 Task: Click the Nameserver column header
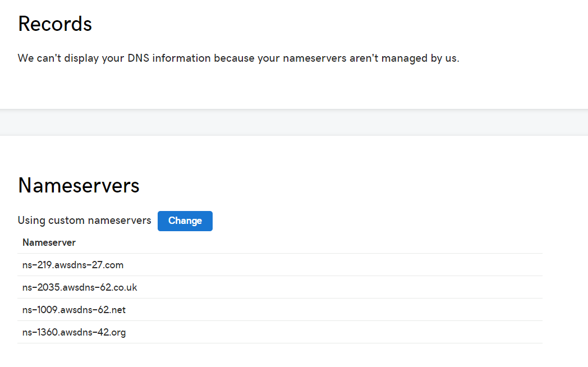49,242
